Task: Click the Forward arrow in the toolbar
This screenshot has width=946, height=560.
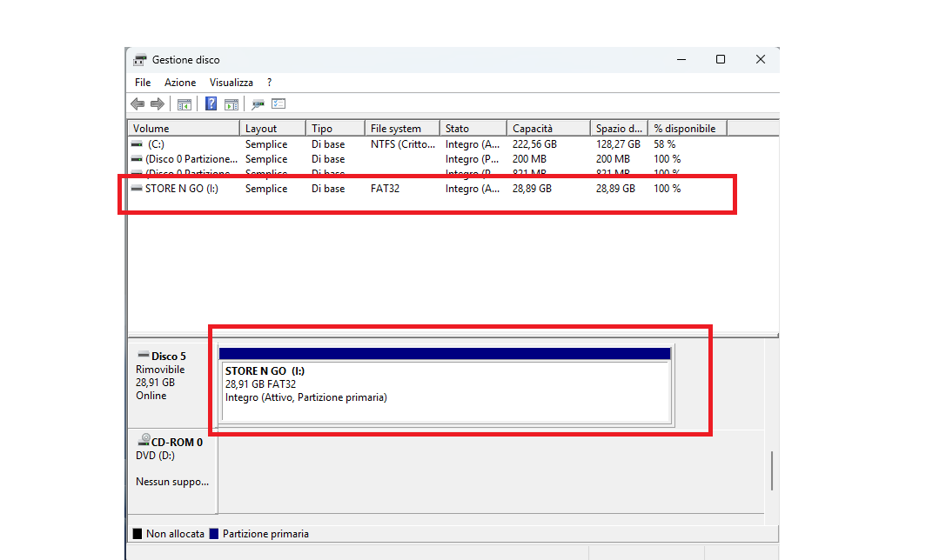Action: [157, 104]
